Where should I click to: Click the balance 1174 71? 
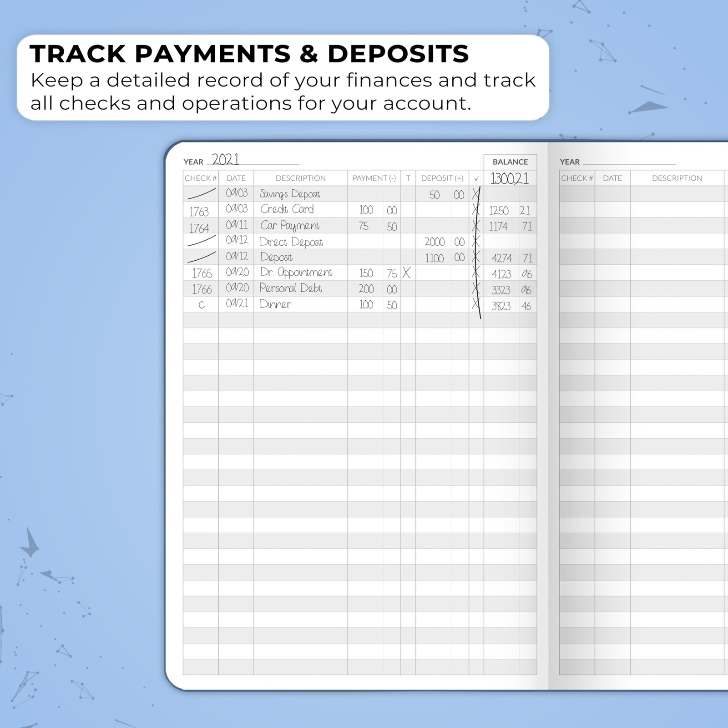510,226
